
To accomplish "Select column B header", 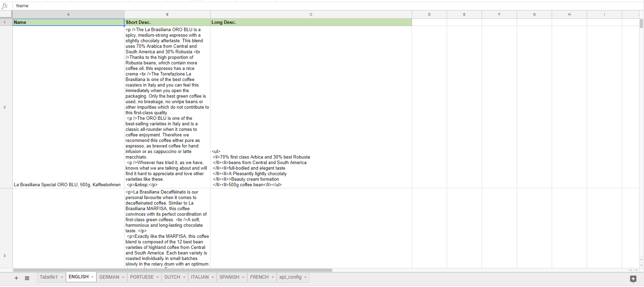I will [167, 15].
